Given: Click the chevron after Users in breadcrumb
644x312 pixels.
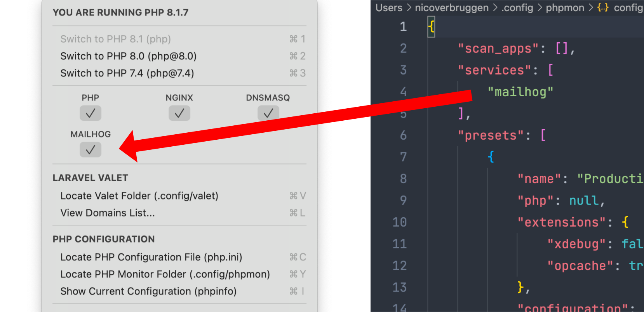Looking at the screenshot, I should [x=409, y=8].
